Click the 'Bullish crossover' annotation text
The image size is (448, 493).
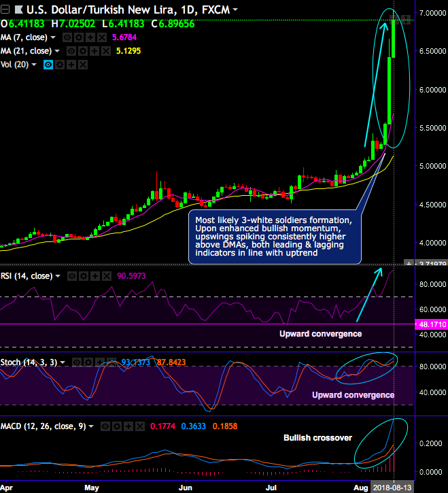click(318, 438)
